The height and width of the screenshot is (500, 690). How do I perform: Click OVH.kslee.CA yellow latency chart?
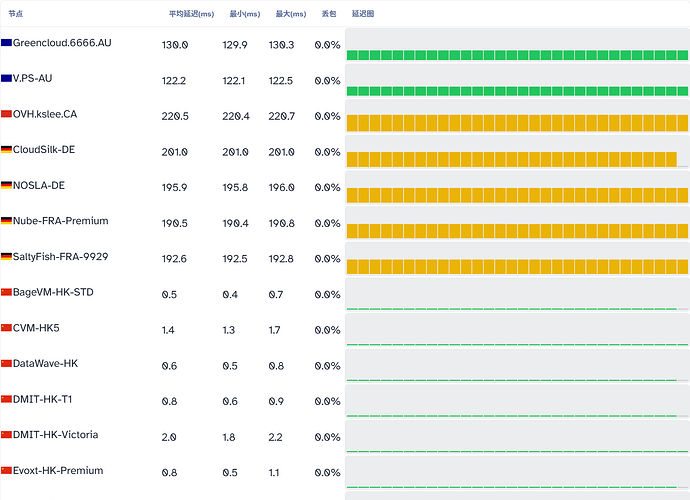[517, 116]
